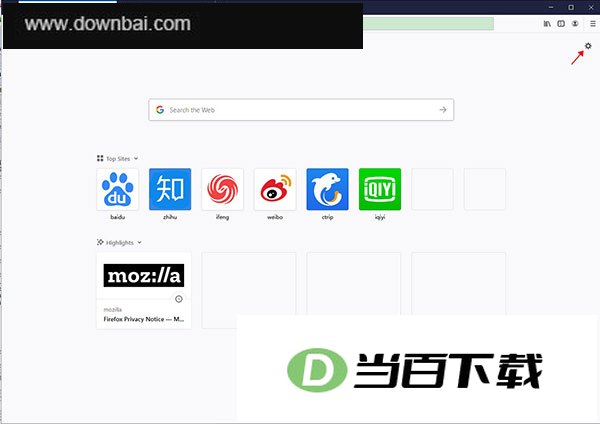This screenshot has height=424, width=600.
Task: Click the Search the Web field
Action: point(301,110)
